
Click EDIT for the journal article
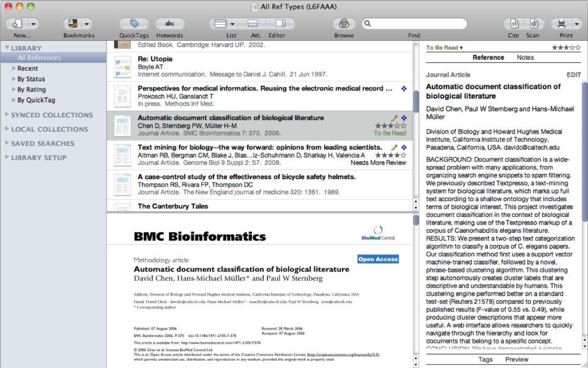tap(573, 75)
